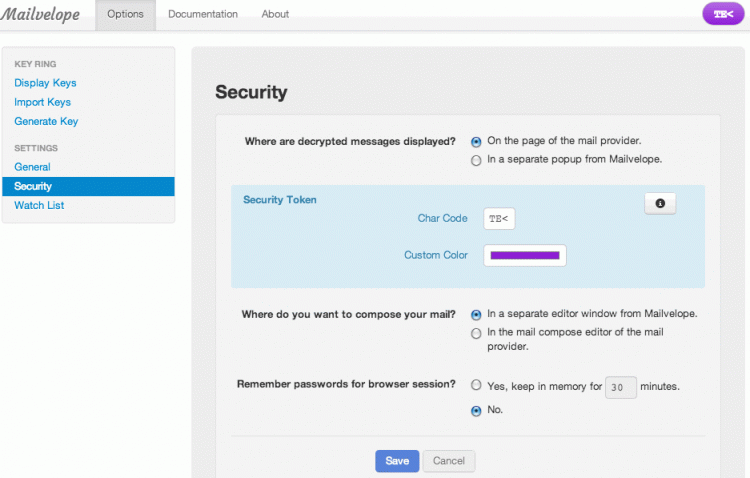This screenshot has height=478, width=750.
Task: Select 'In a separate popup from Mailvelope'
Action: [x=476, y=160]
